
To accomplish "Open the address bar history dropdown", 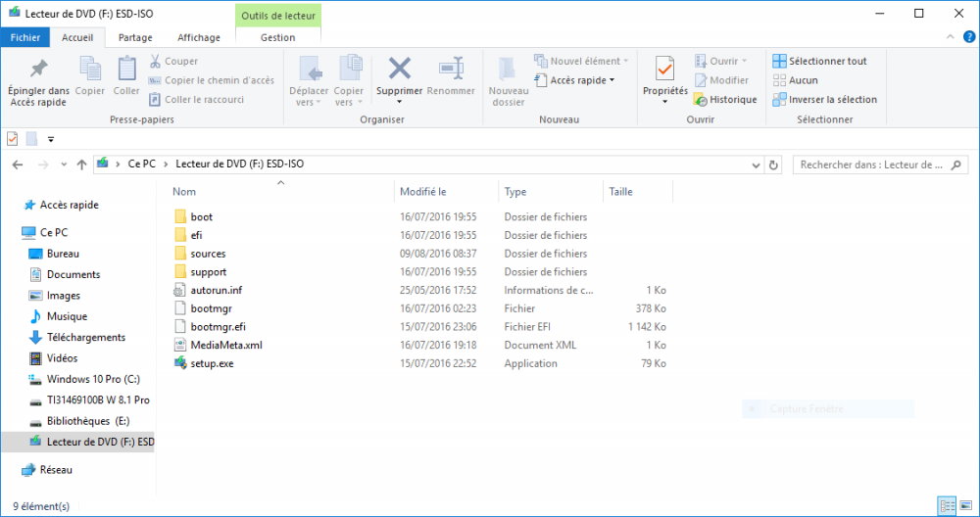I will point(756,164).
